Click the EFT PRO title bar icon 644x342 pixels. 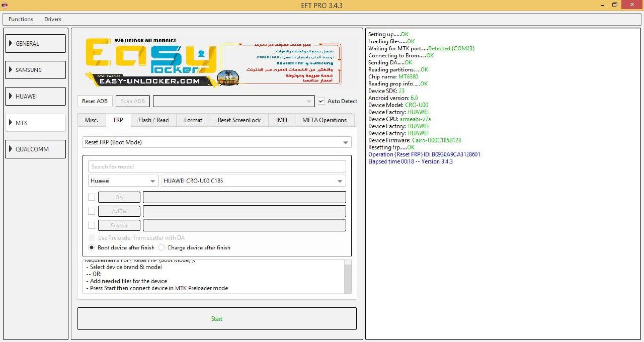5,5
